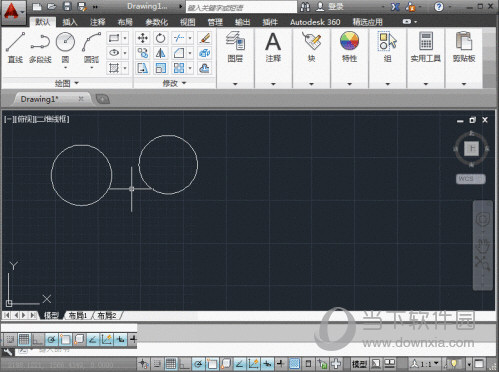Toggle Ortho mode in bottom status bar
Image resolution: width=499 pixels, height=372 pixels.
pos(184,364)
